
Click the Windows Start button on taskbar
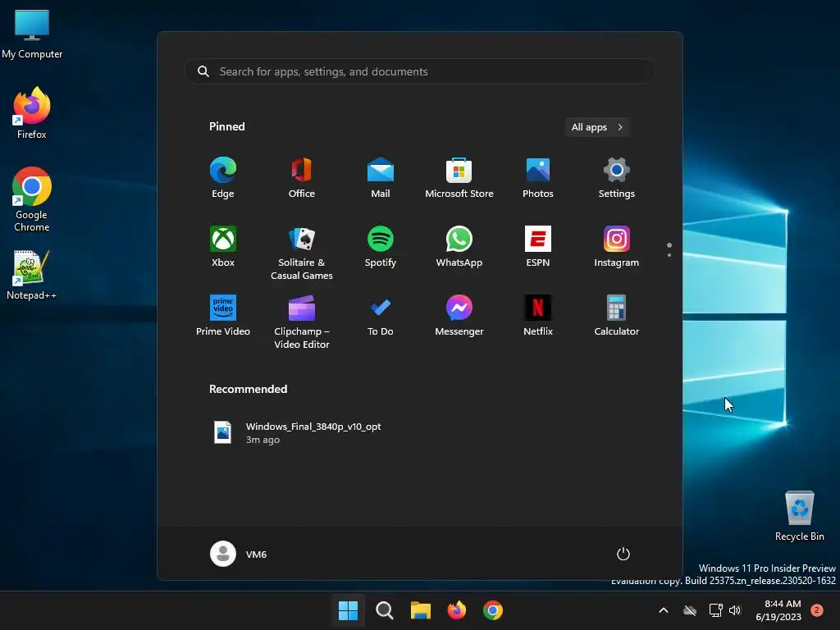(348, 610)
